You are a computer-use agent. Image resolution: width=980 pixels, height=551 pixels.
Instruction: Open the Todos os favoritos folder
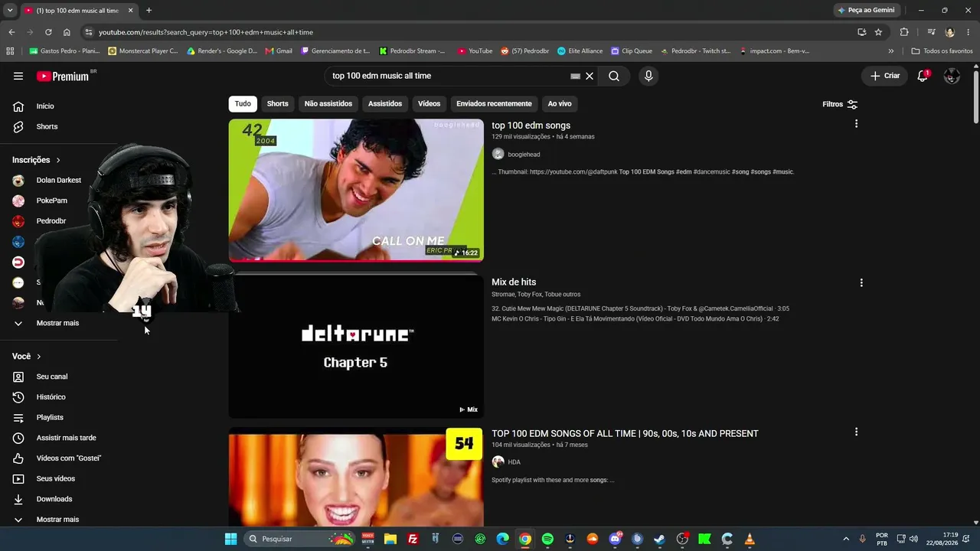tap(942, 51)
